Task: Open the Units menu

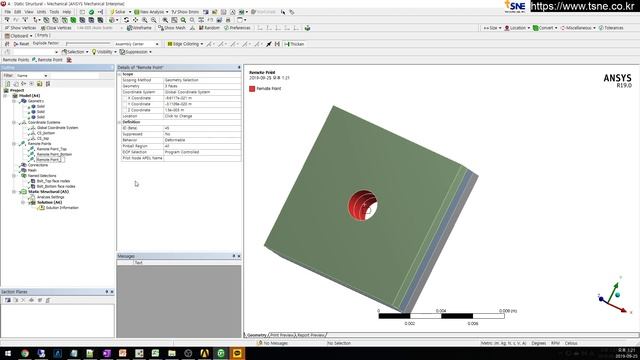Action: [x=42, y=12]
